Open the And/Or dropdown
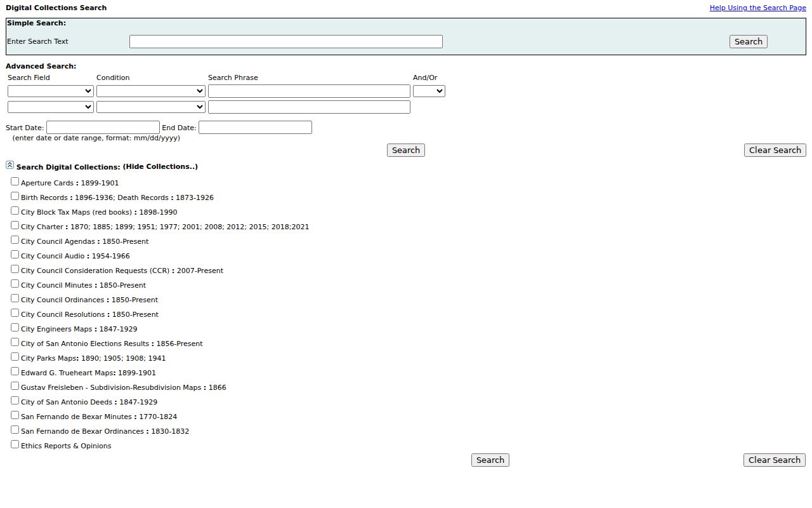Screen dimensions: 812x508 tap(429, 91)
